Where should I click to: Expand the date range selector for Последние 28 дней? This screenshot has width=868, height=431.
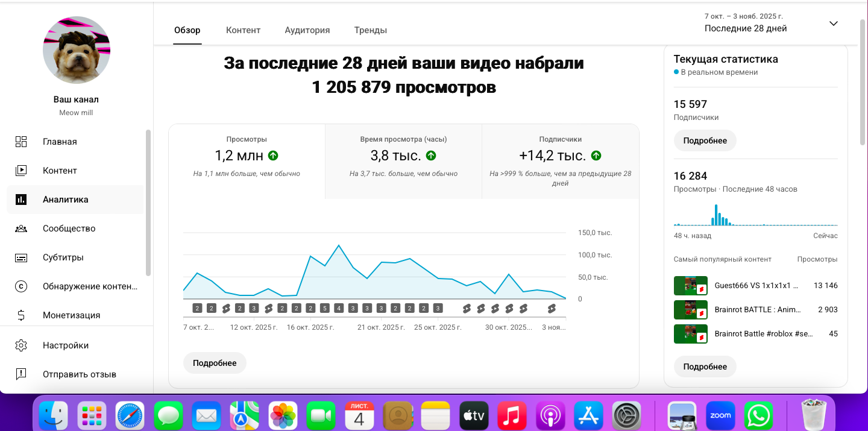834,24
